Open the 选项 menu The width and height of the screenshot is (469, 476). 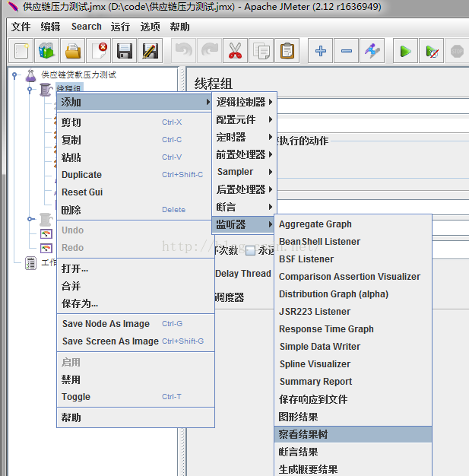pos(150,27)
